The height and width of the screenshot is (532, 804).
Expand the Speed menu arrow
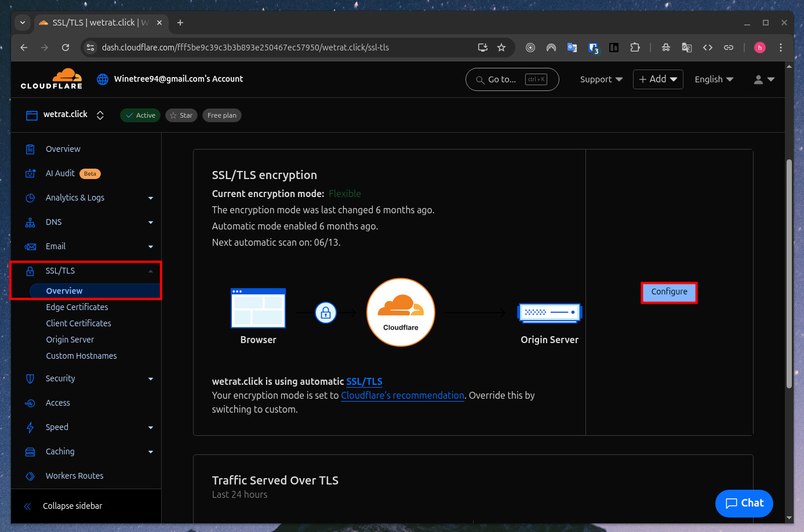[151, 428]
